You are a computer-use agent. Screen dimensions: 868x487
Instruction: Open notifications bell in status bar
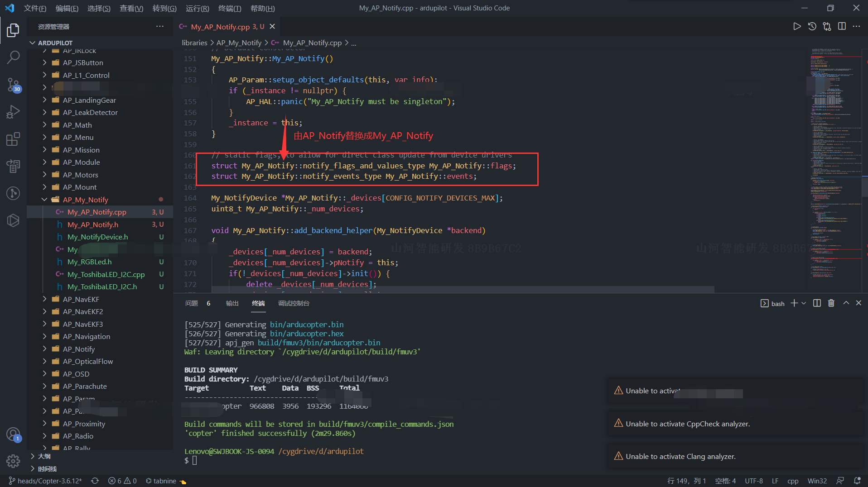[x=857, y=481]
